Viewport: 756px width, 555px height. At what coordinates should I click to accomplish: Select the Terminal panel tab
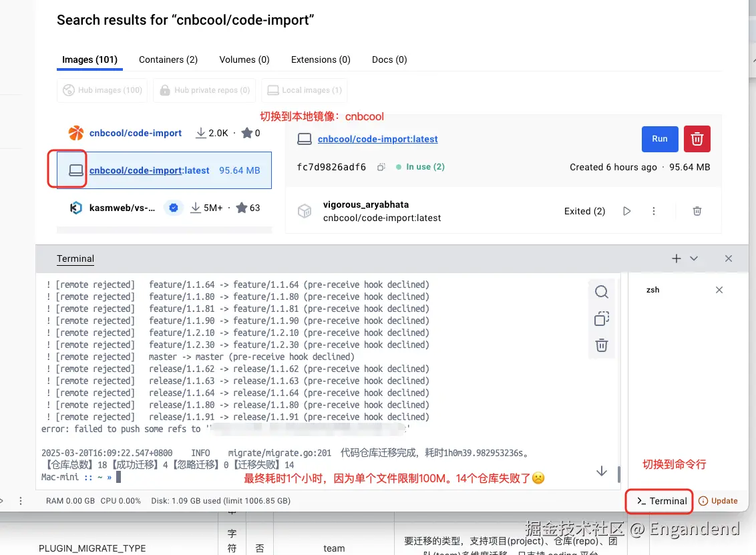pos(75,259)
